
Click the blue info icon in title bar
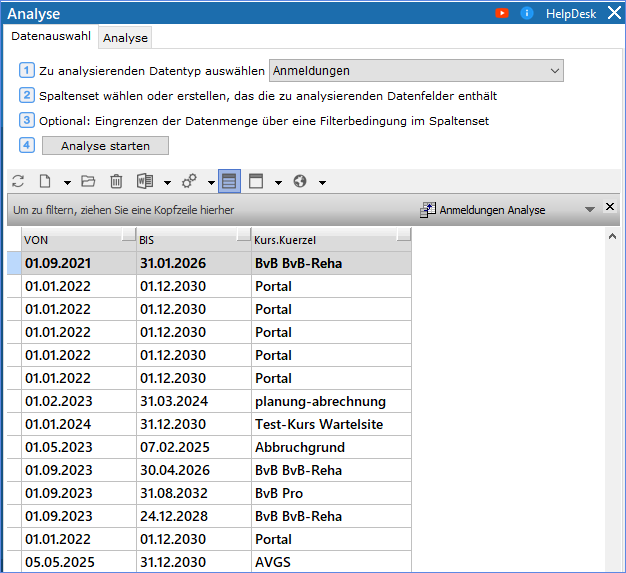(527, 13)
